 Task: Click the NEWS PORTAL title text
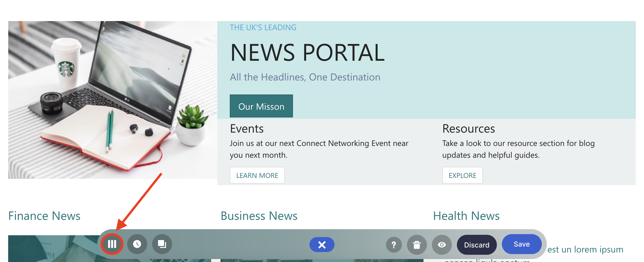click(307, 53)
